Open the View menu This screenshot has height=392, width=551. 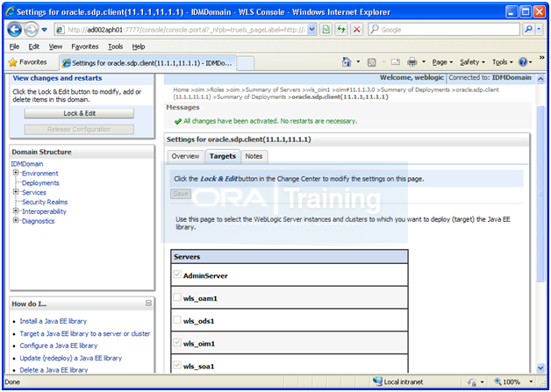click(55, 46)
